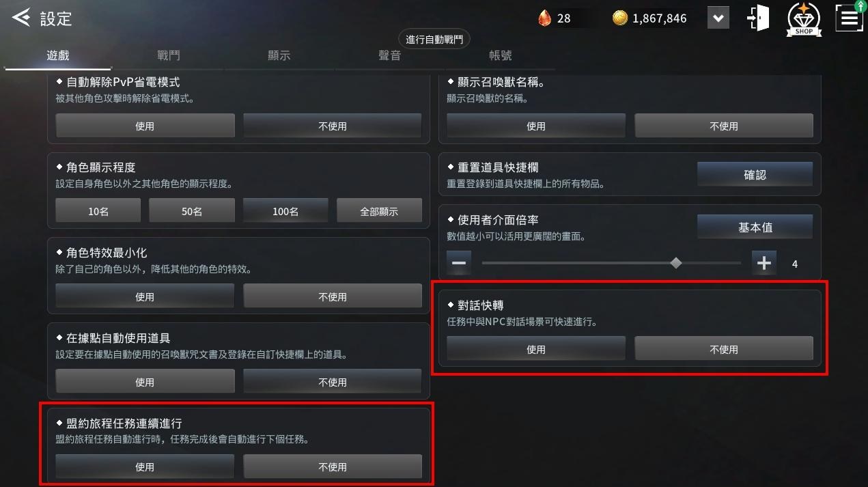This screenshot has height=487, width=868.
Task: Open the diamond SHOP icon
Action: (x=804, y=18)
